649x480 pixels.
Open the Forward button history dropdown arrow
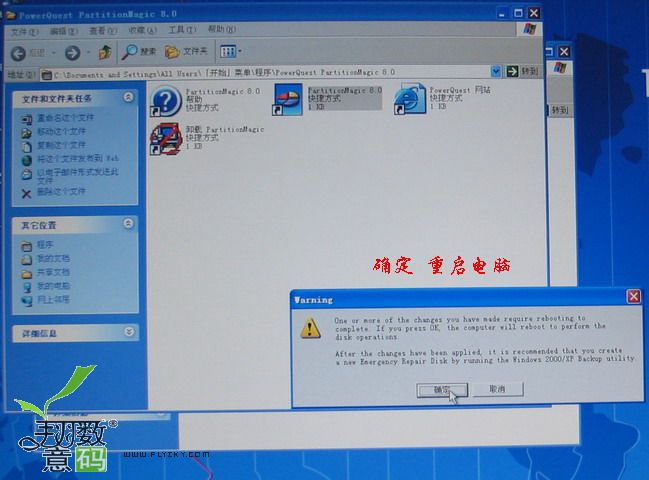click(88, 53)
